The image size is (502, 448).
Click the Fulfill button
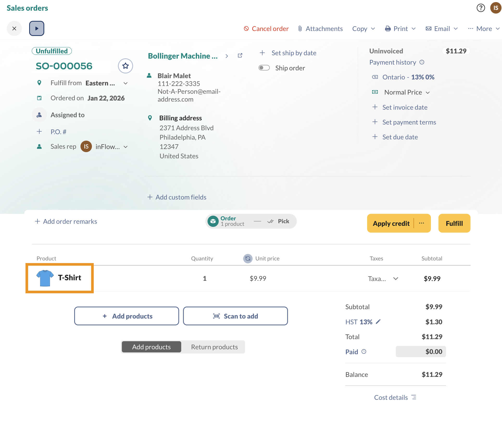(x=454, y=223)
